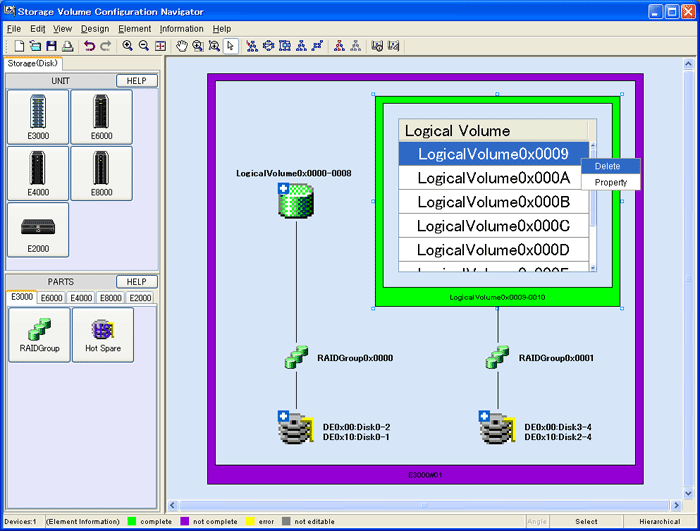Open the Edit menu
The width and height of the screenshot is (700, 531).
[38, 29]
